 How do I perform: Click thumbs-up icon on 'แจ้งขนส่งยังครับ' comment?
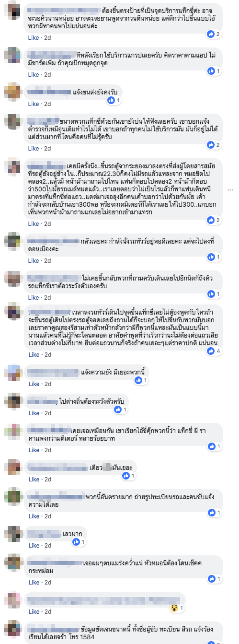point(111,100)
